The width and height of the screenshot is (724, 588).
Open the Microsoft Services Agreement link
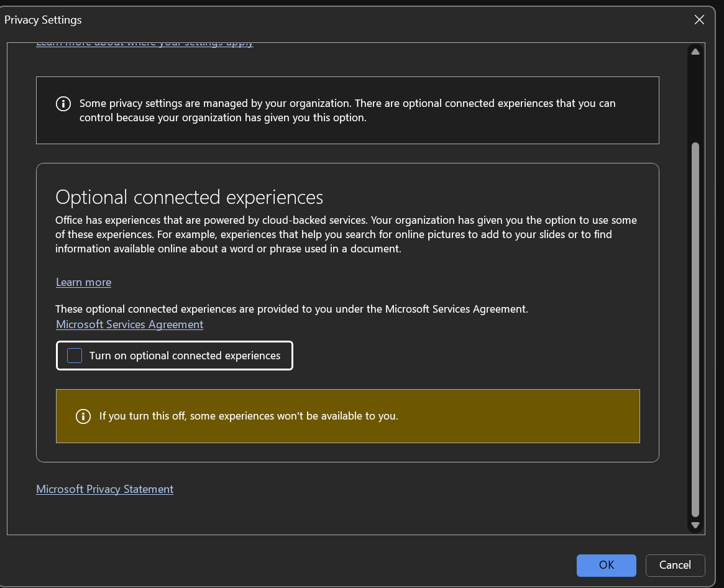[x=129, y=324]
